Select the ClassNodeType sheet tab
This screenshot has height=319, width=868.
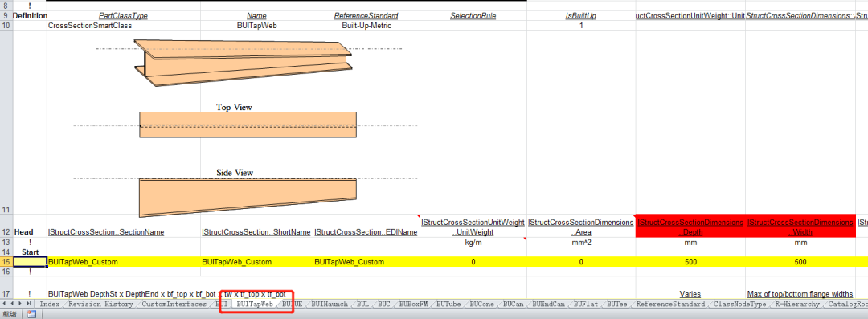739,304
